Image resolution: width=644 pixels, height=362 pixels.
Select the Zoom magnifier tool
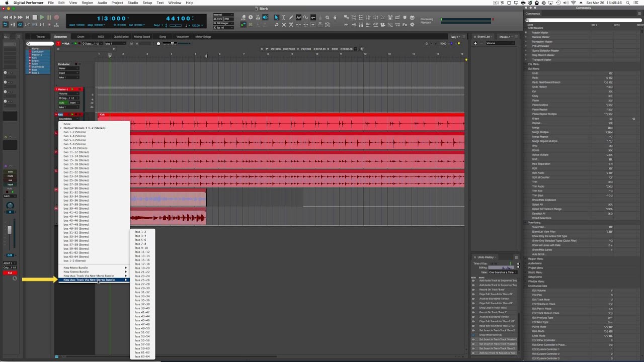(328, 17)
